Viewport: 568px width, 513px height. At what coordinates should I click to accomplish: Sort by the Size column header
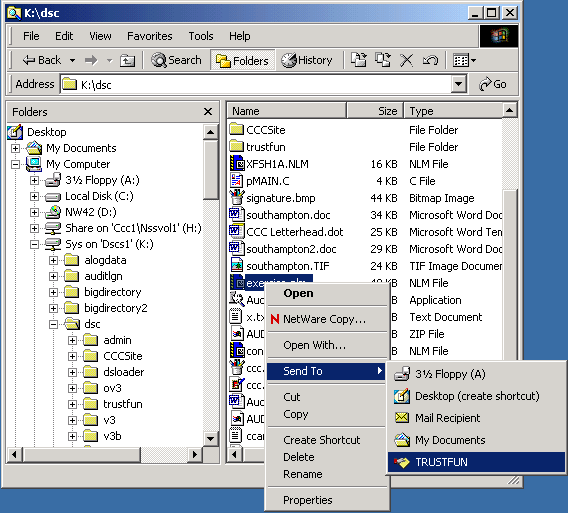pyautogui.click(x=375, y=111)
